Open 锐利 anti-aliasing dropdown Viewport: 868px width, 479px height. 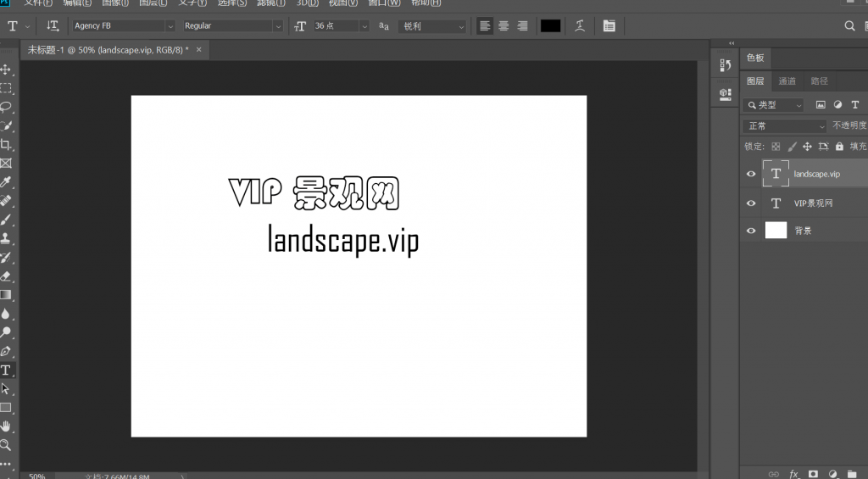[431, 26]
